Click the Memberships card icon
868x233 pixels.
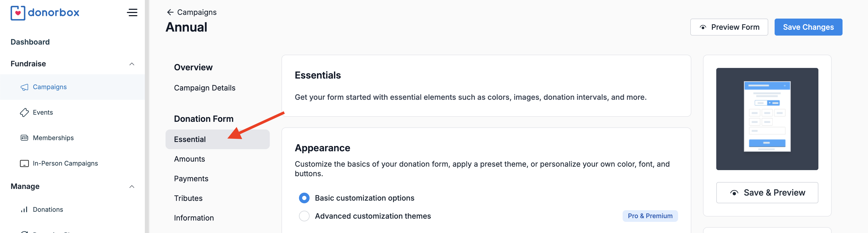(x=24, y=138)
